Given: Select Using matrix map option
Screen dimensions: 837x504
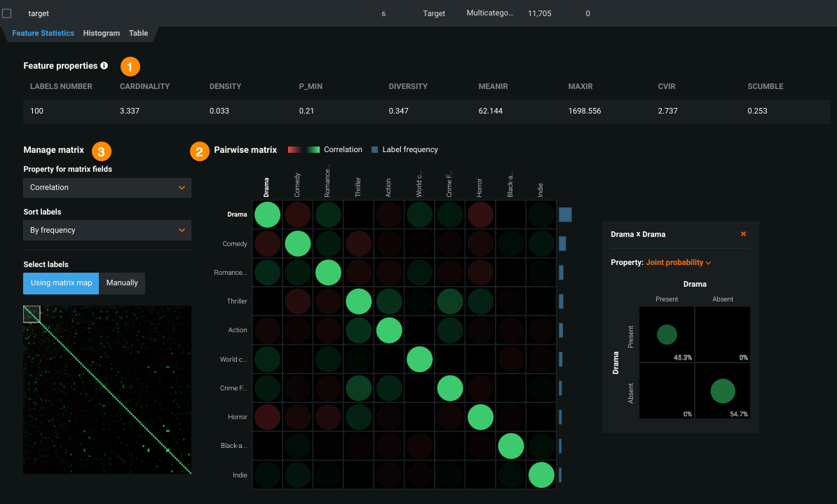Looking at the screenshot, I should click(61, 283).
